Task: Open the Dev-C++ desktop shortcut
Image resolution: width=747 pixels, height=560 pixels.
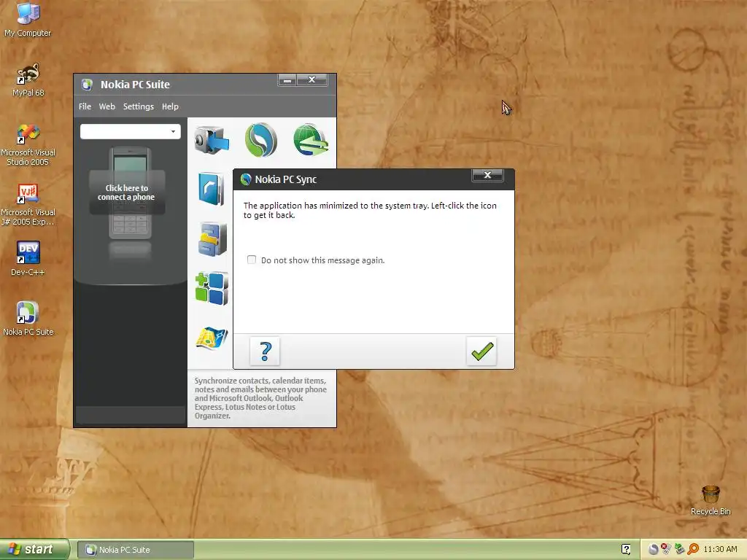Action: 28,259
